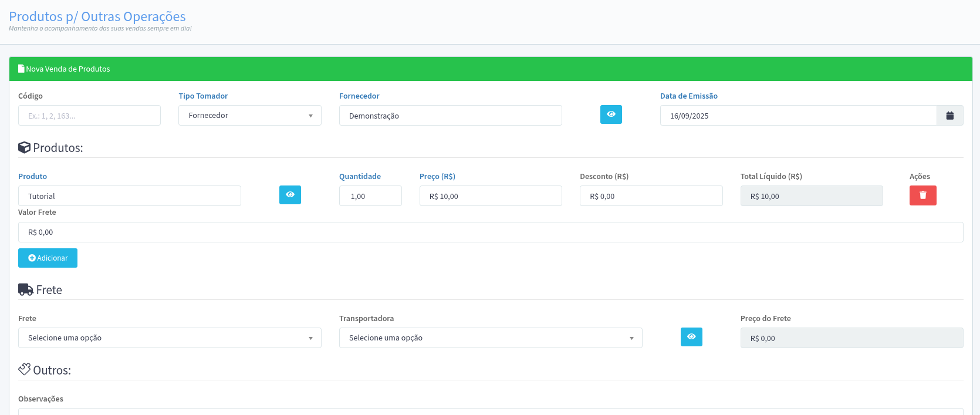Select the Produto field containing Tutorial
The image size is (980, 415).
(129, 196)
